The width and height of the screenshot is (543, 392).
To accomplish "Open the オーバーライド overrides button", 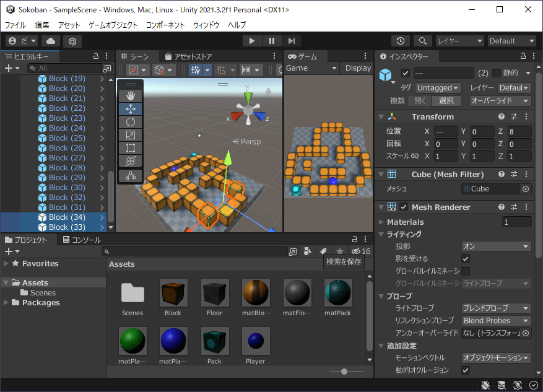I will (x=500, y=101).
